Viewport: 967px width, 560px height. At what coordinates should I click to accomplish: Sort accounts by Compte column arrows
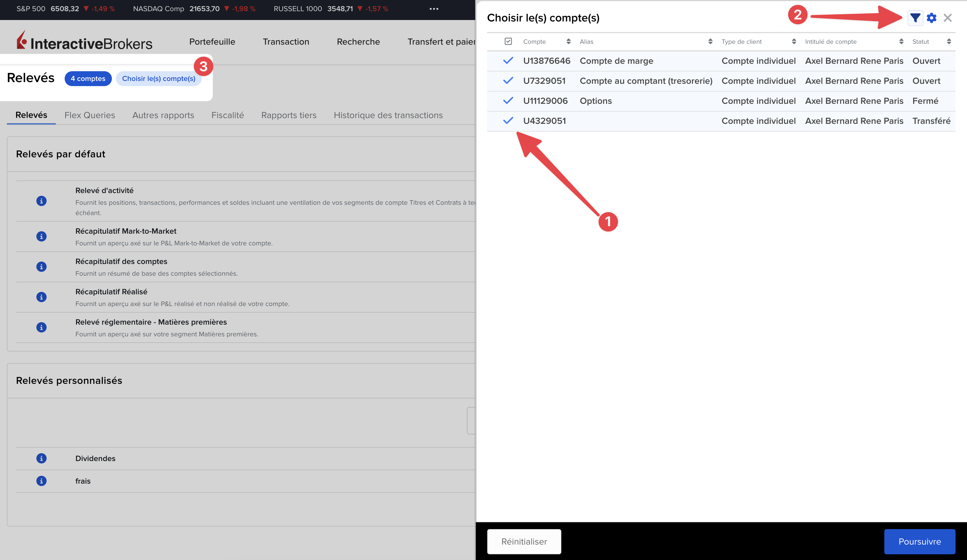(x=568, y=41)
